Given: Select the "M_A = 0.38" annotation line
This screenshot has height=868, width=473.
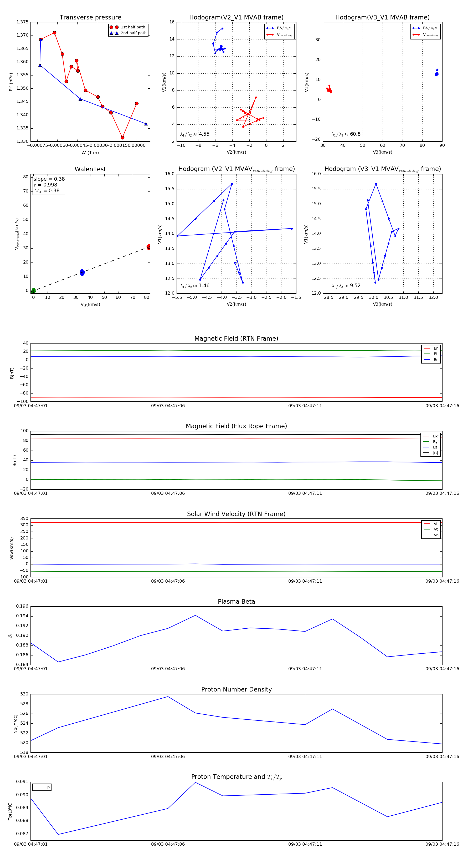Looking at the screenshot, I should click(47, 191).
